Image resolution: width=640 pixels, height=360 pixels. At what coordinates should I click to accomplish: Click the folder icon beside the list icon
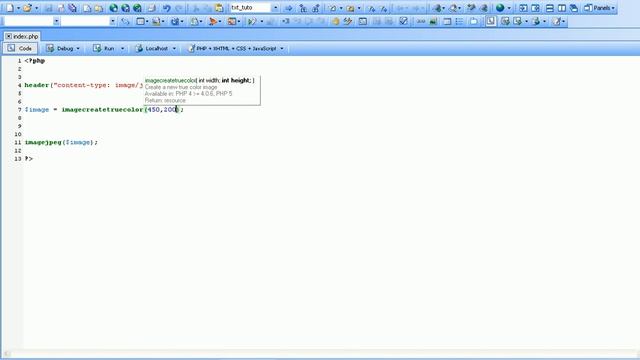[x=473, y=21]
